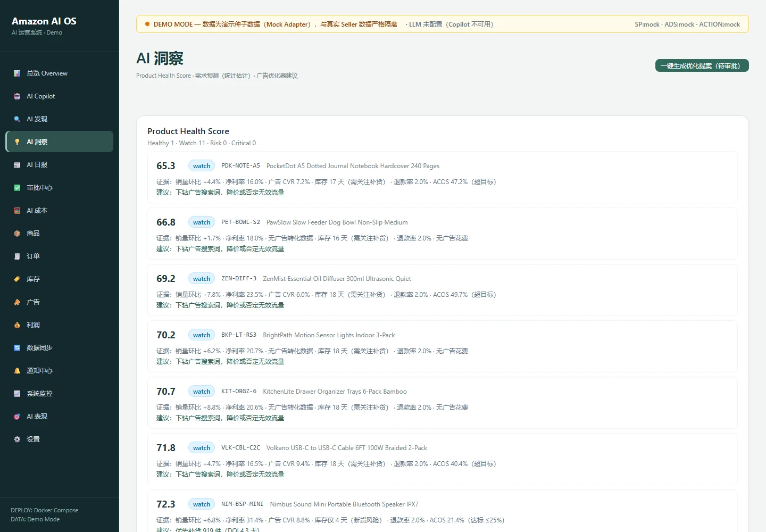Click the AI 表现 target icon

[17, 417]
